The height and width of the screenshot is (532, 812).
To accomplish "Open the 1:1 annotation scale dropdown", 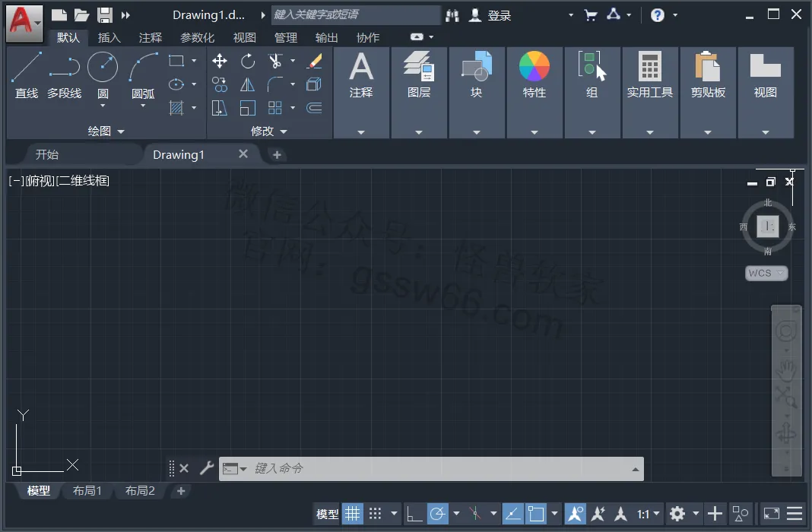I will pyautogui.click(x=648, y=514).
